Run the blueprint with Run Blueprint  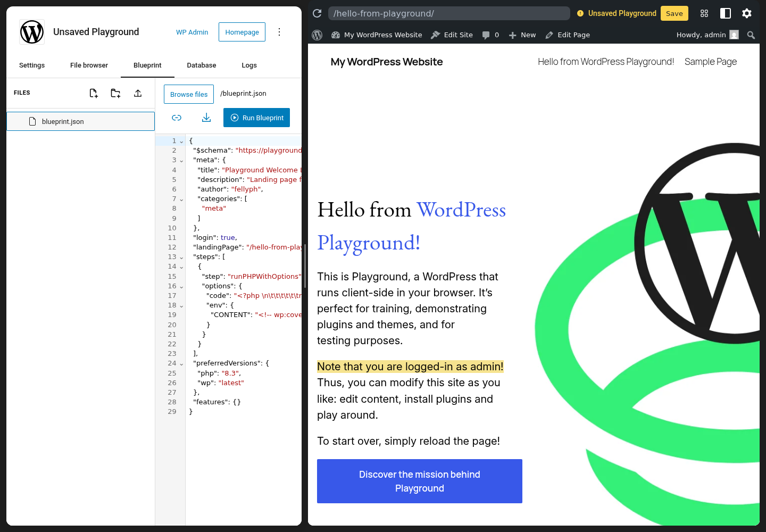pos(256,118)
